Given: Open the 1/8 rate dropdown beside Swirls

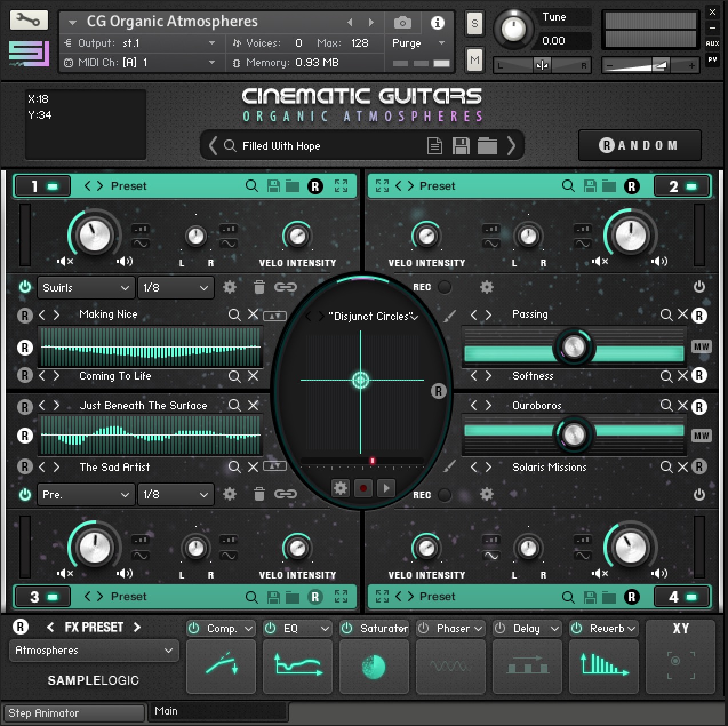Looking at the screenshot, I should click(175, 288).
